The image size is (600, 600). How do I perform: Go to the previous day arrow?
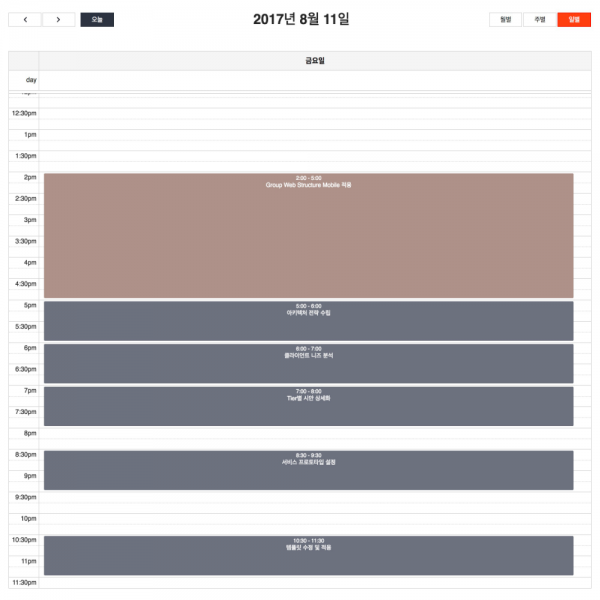(x=25, y=19)
